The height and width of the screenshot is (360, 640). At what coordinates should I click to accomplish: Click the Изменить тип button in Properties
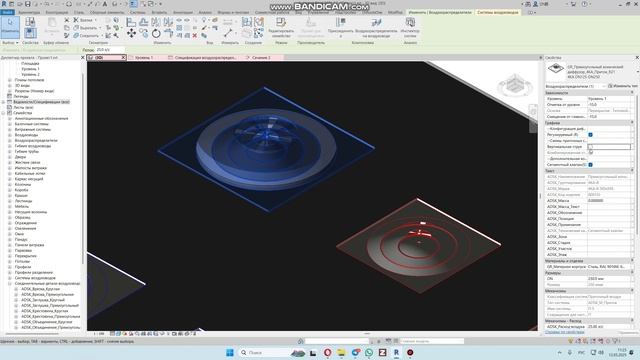(622, 86)
